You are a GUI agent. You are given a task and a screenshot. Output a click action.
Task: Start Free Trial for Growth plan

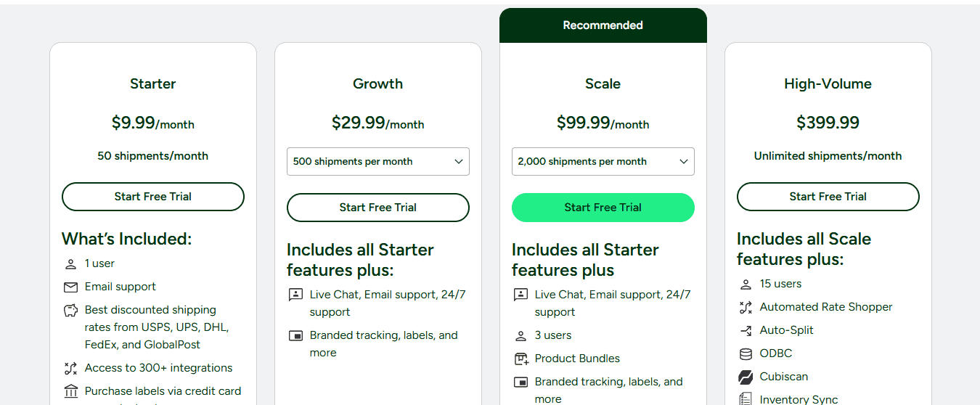[378, 208]
